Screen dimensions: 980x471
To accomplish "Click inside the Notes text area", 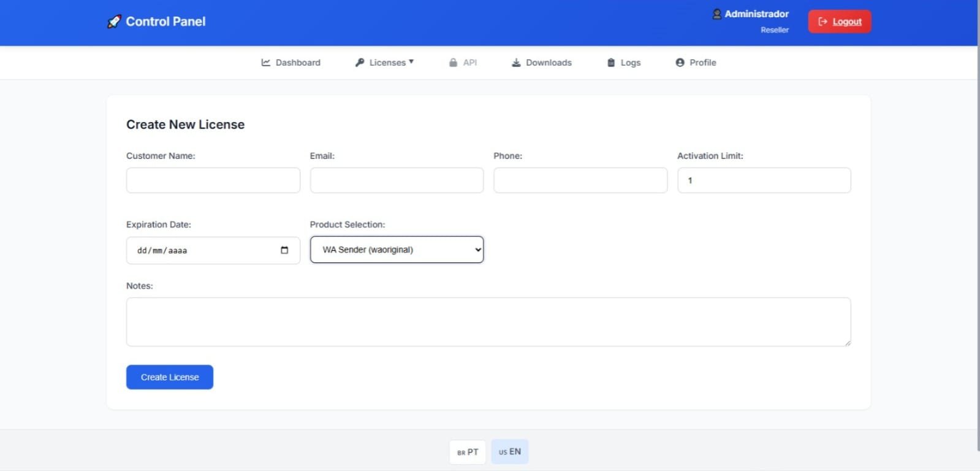I will (x=488, y=322).
